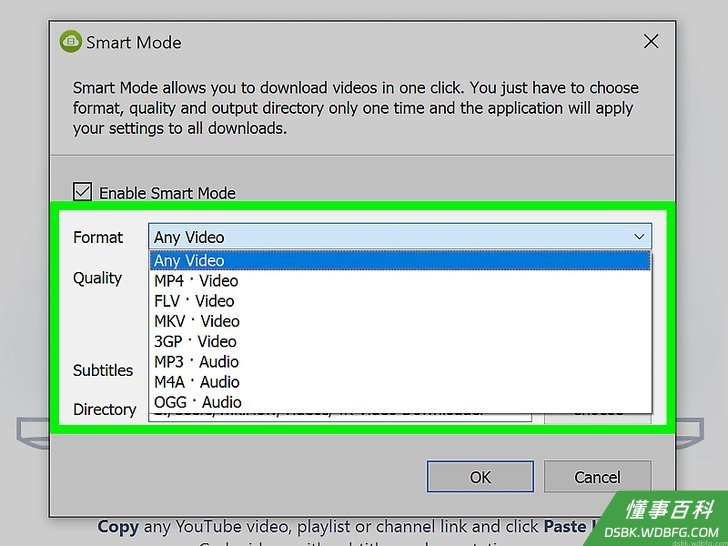
Task: Choose MP3 · Audio format option
Action: tap(400, 362)
